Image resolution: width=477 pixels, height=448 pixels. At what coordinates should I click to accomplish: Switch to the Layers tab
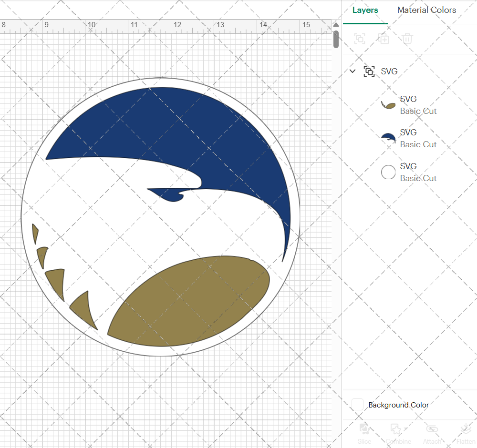pos(365,10)
